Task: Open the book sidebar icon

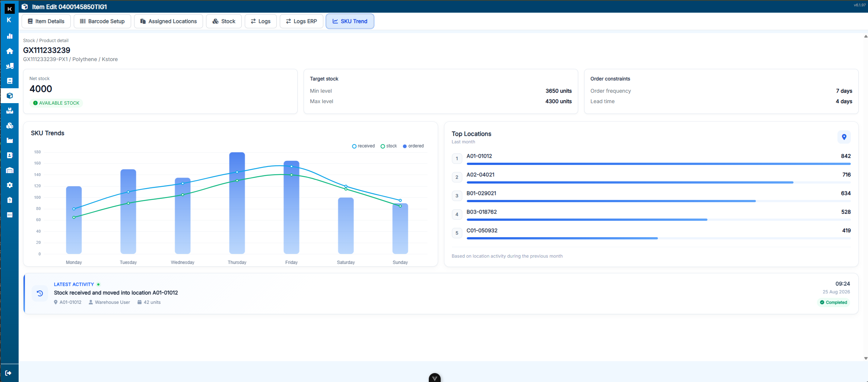Action: coord(10,81)
